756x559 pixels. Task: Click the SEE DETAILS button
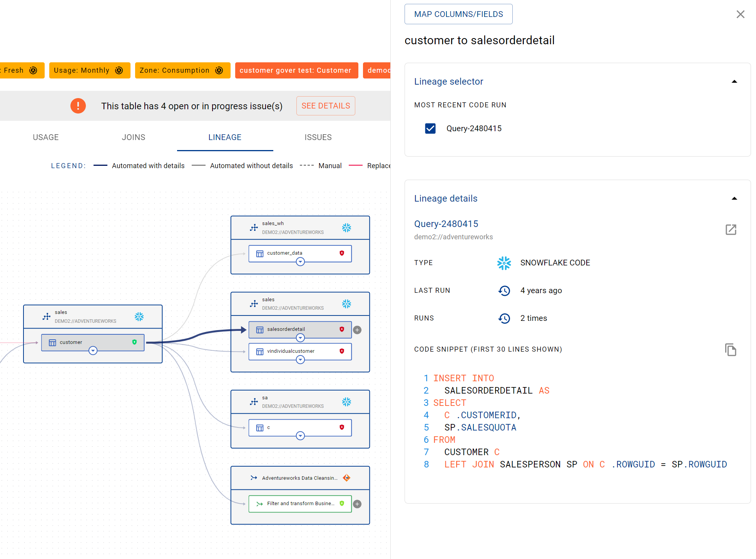pos(326,106)
